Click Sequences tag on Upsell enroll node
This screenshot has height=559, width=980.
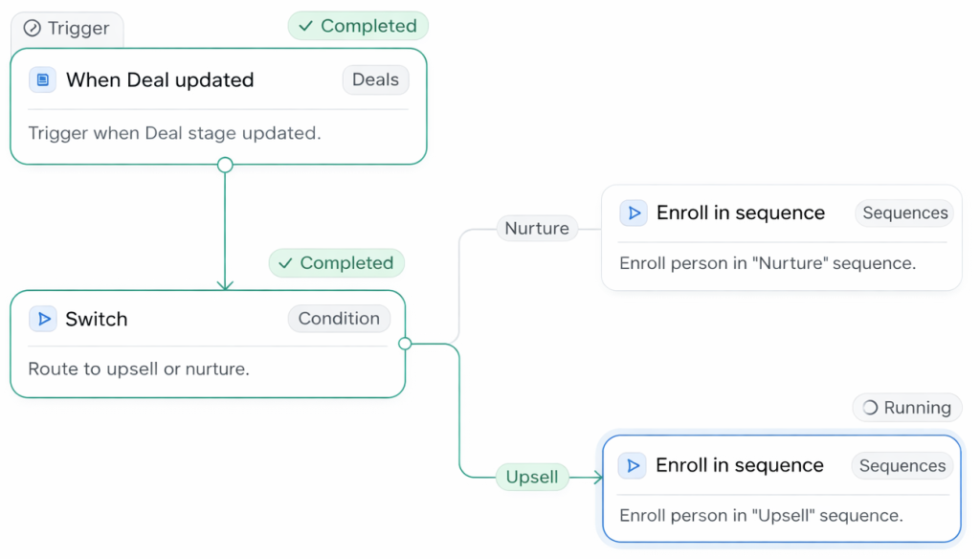902,466
